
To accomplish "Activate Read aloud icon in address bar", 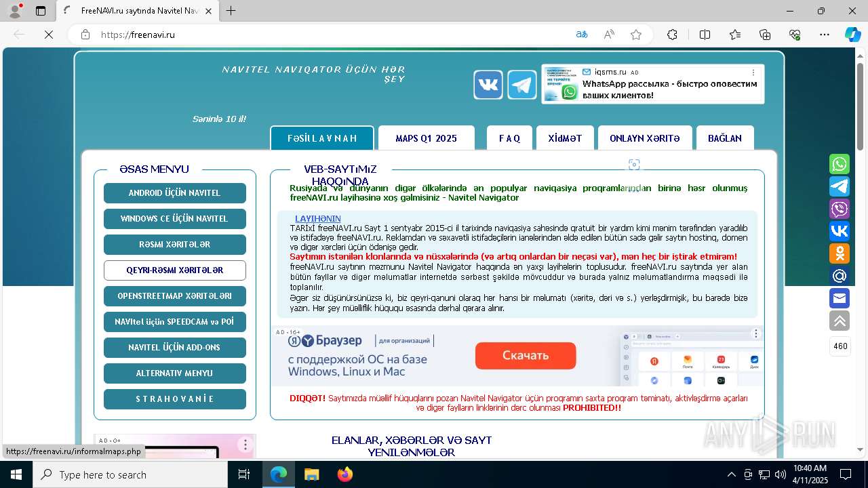I will pos(609,35).
